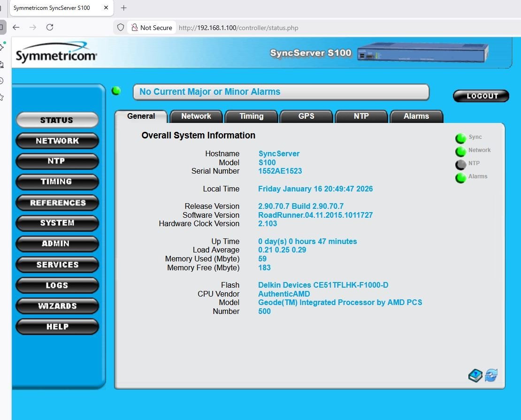Viewport: 521px width, 420px height.
Task: Click CPU number value 500
Action: (x=264, y=311)
